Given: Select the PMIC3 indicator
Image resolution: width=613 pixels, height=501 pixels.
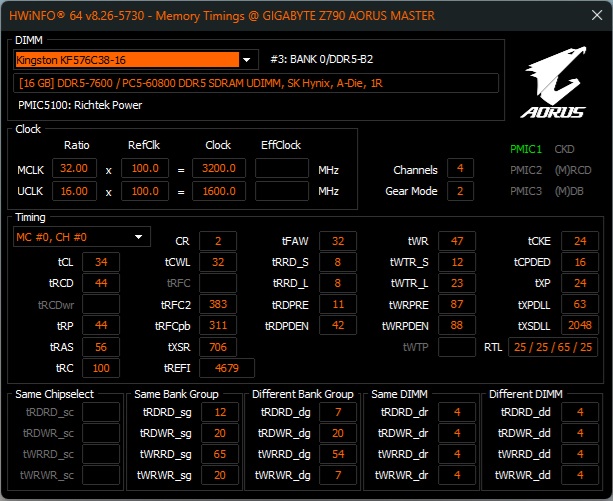Looking at the screenshot, I should click(526, 191).
